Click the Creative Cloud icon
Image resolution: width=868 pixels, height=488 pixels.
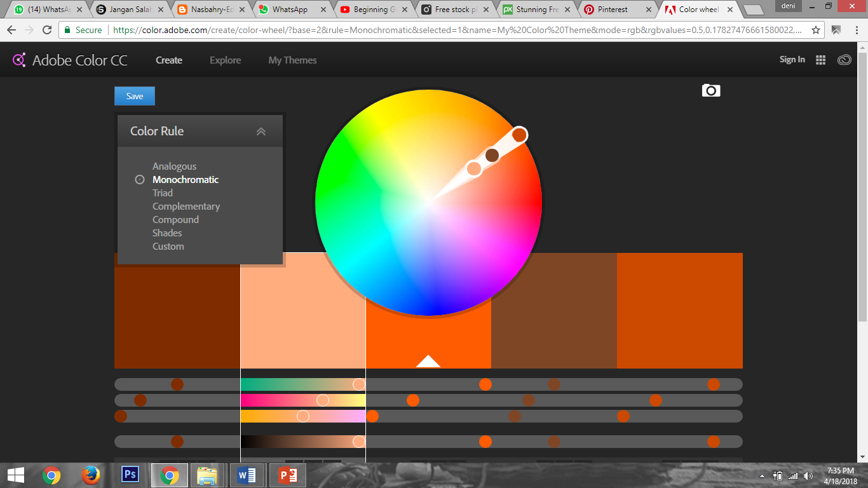[844, 60]
